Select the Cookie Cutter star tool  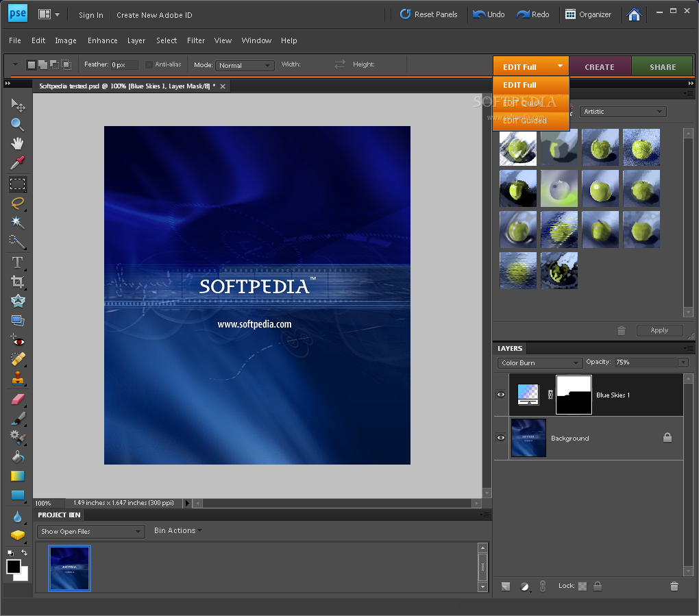[x=17, y=301]
